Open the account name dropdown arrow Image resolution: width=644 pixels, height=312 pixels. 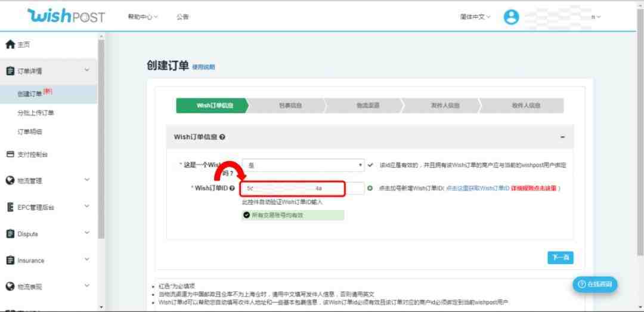pos(598,17)
